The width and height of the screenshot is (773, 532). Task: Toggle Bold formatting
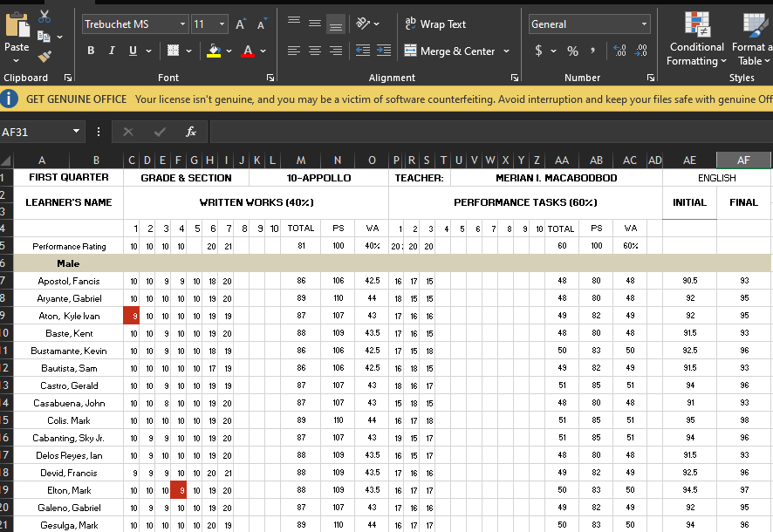[91, 51]
